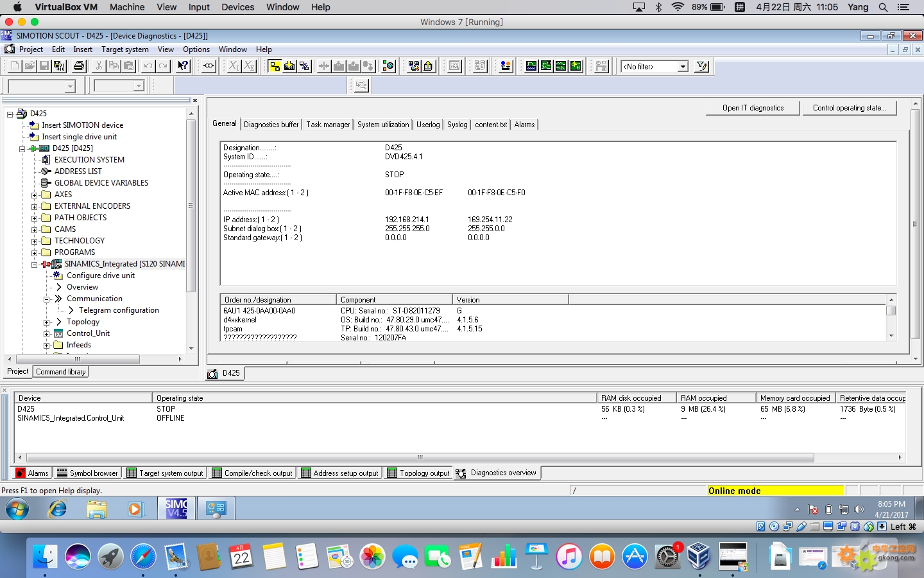Image resolution: width=924 pixels, height=578 pixels.
Task: Click the chain-link connection icon
Action: point(209,66)
